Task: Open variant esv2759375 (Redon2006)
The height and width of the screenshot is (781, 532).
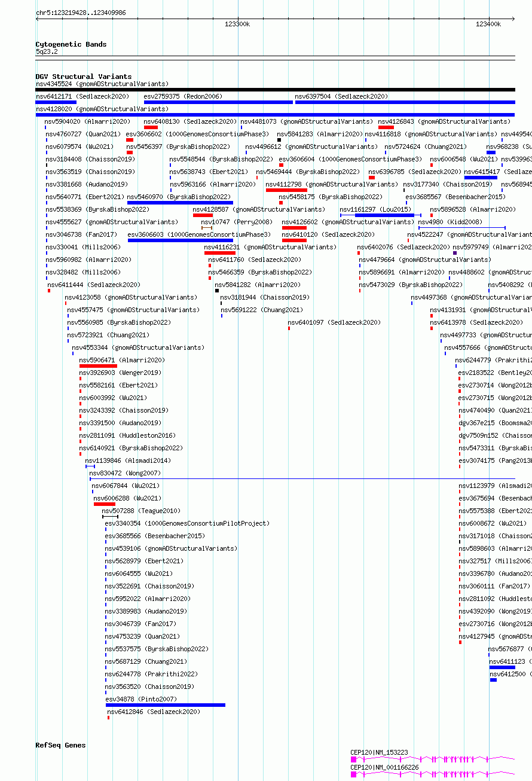Action: coord(183,96)
